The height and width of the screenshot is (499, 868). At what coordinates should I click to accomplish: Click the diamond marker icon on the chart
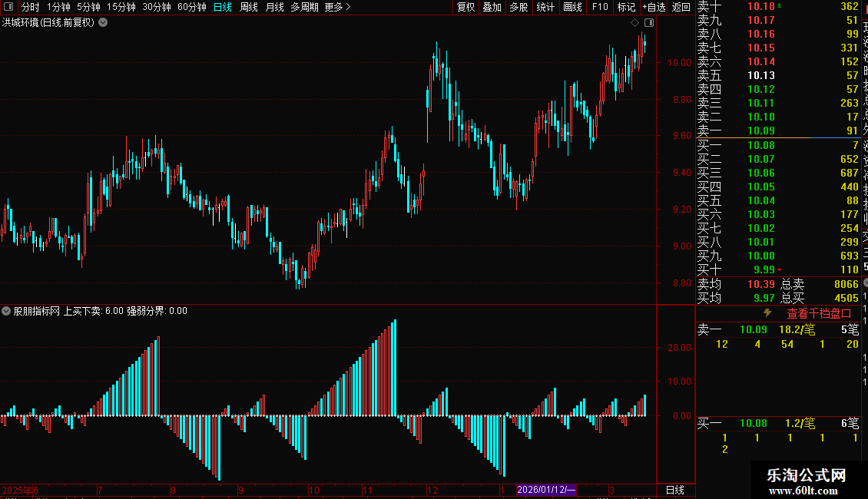(x=635, y=23)
